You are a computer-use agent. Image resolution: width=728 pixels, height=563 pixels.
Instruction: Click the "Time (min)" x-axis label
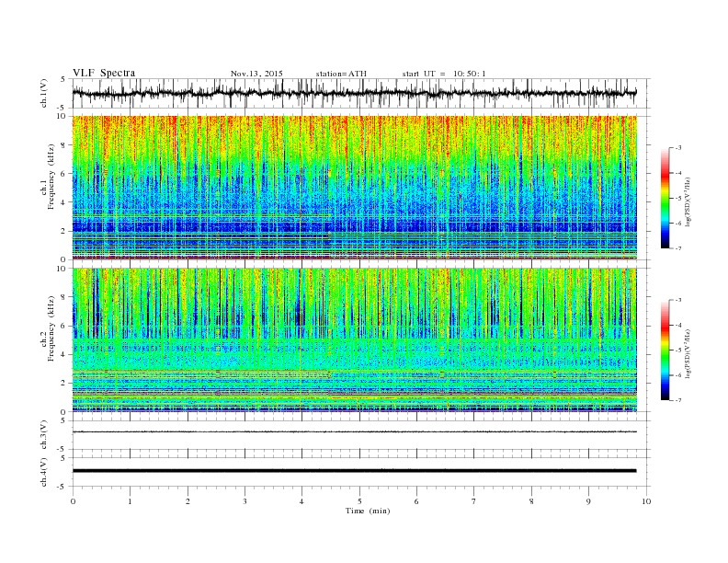(368, 511)
